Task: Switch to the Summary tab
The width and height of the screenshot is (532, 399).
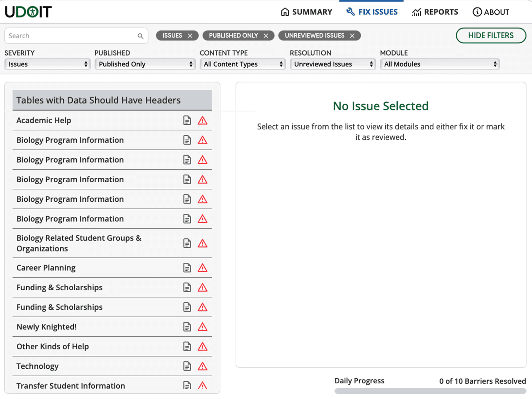Action: (306, 12)
